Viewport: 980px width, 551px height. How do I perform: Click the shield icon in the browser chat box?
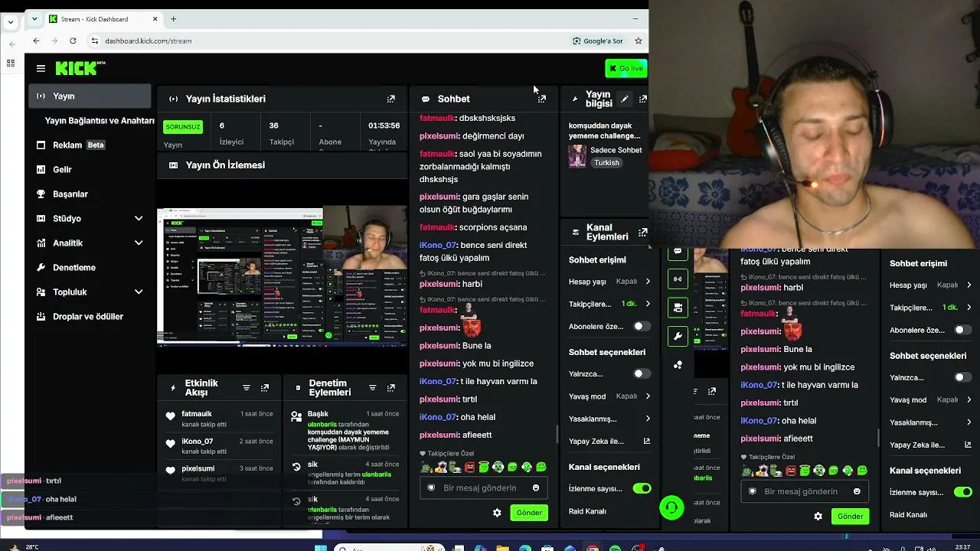[431, 487]
